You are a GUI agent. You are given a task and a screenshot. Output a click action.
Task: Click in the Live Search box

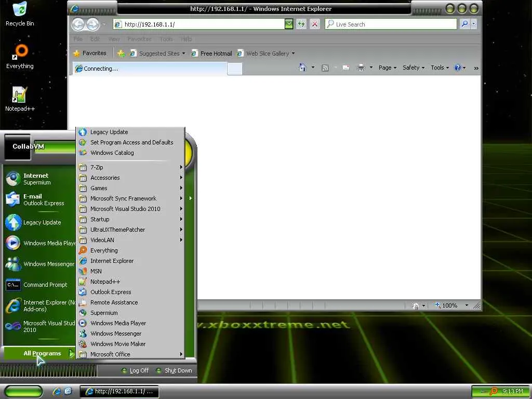(391, 24)
